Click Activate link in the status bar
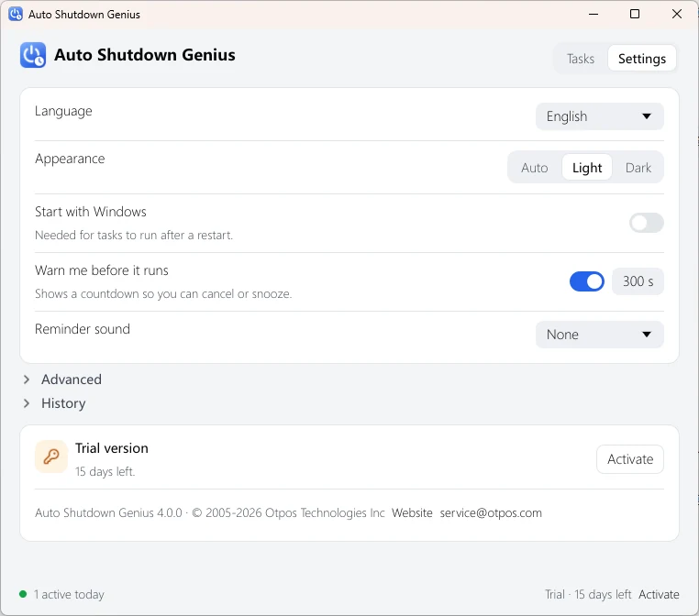 pos(659,594)
